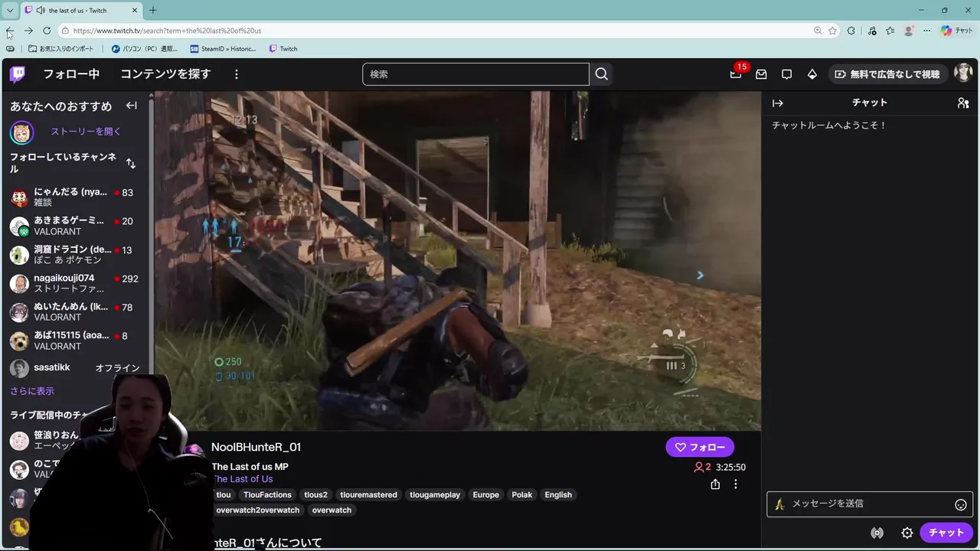This screenshot has width=980, height=551.
Task: Reload the browser page
Action: 47,31
